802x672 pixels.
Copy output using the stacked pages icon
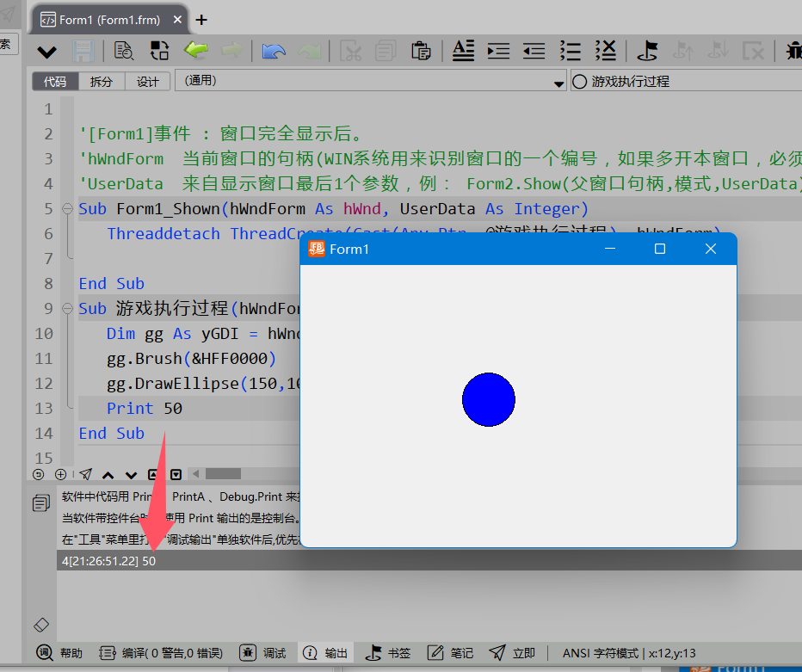click(x=40, y=503)
